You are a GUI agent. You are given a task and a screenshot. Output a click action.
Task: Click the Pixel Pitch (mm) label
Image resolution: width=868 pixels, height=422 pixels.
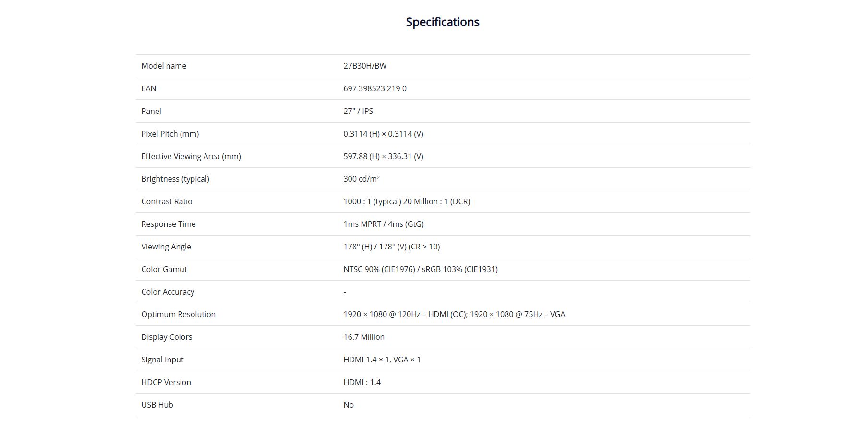tap(170, 134)
